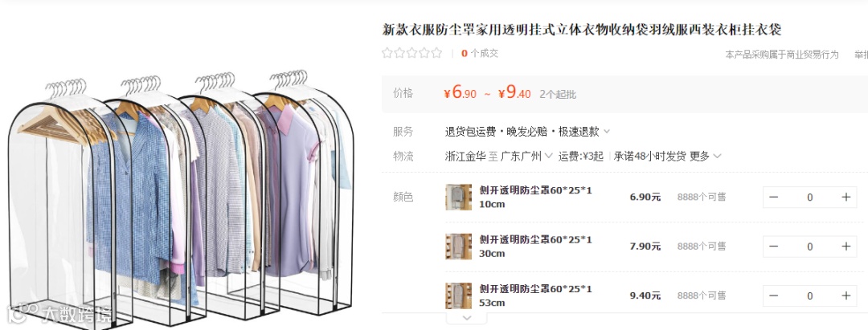Click quantity input for 110cm cover
Screen dimensions: 868x330
pyautogui.click(x=810, y=198)
